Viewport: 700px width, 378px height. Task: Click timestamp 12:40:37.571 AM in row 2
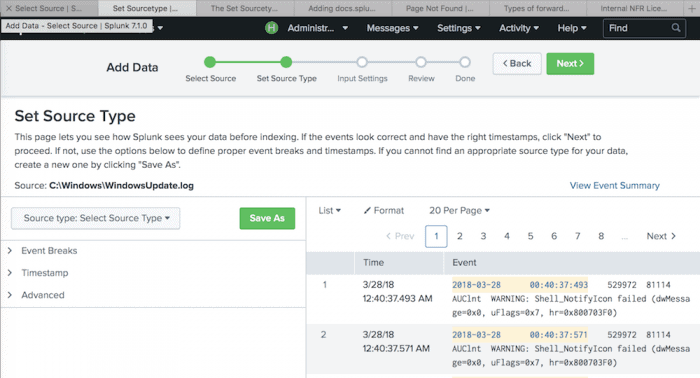(396, 349)
